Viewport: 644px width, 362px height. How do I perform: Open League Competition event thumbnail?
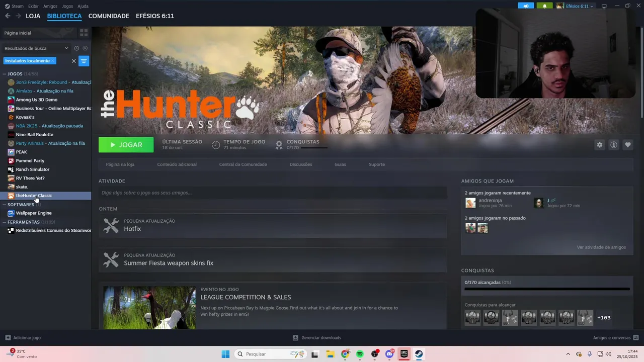149,308
